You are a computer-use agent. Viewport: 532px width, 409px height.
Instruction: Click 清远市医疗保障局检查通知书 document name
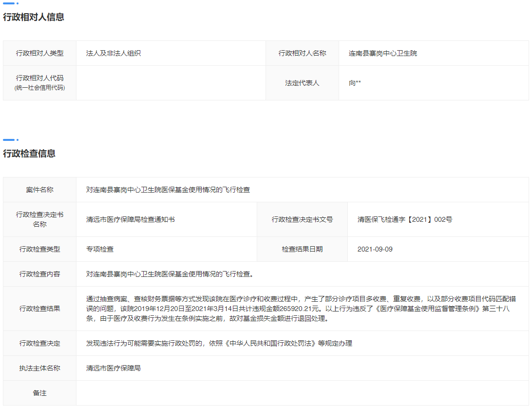[131, 219]
